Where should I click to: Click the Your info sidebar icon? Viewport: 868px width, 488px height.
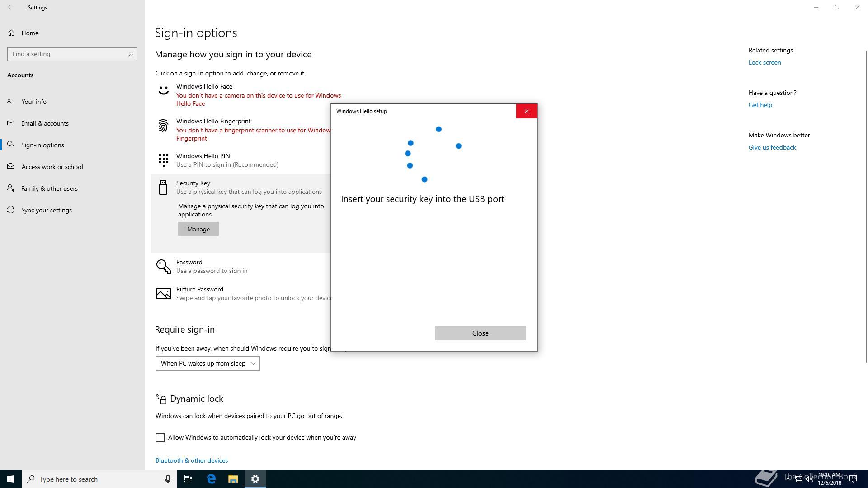(11, 101)
